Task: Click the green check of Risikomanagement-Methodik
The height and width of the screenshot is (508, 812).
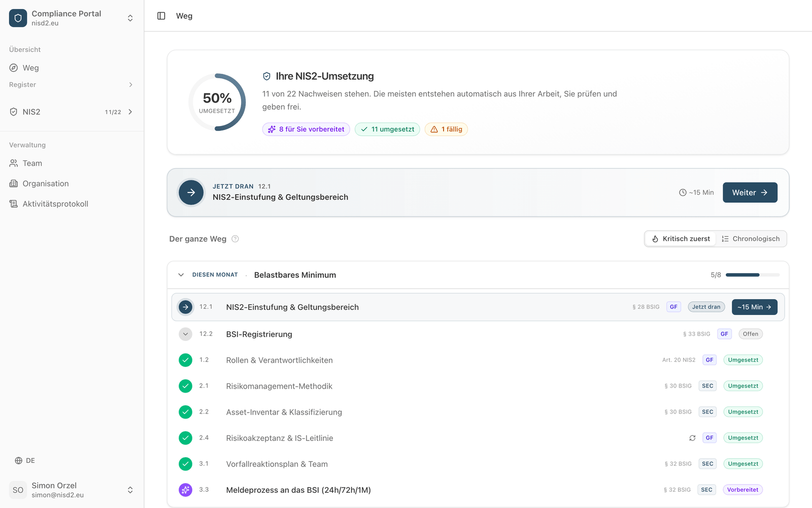Action: pos(186,386)
